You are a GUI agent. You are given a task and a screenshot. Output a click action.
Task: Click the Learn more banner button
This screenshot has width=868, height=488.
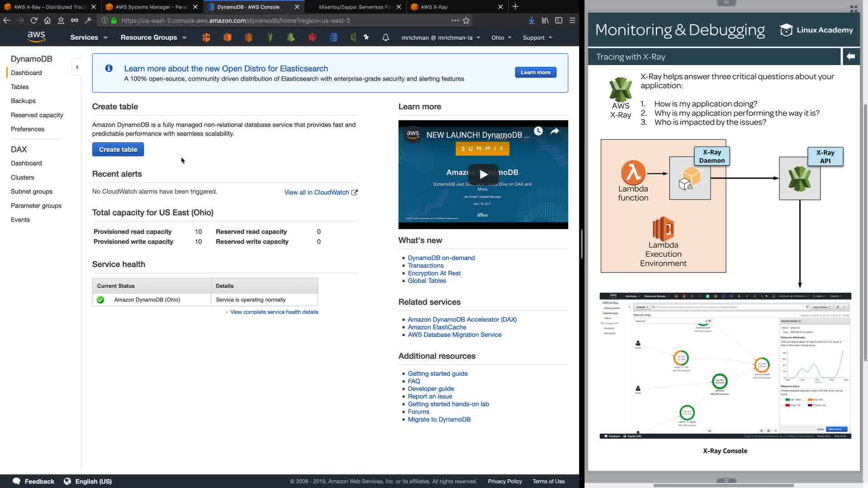click(535, 72)
